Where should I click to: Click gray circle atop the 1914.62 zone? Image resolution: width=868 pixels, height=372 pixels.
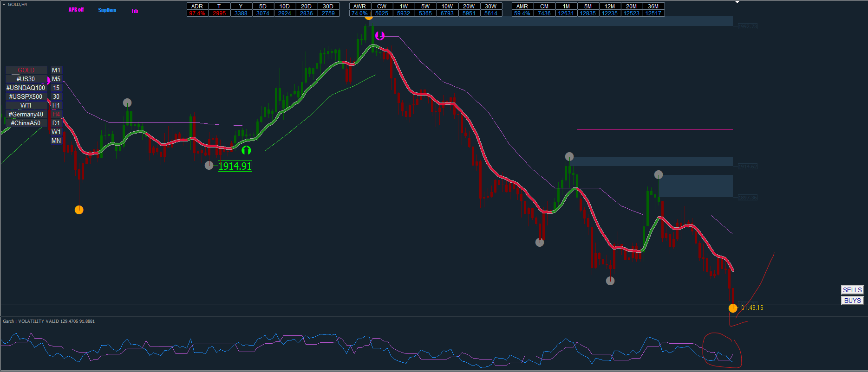(569, 156)
